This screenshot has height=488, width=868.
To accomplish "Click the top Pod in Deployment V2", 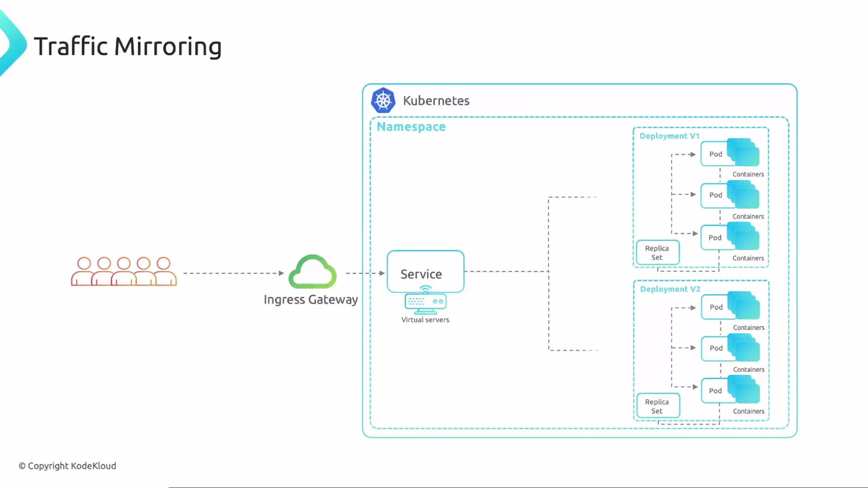I will point(716,307).
